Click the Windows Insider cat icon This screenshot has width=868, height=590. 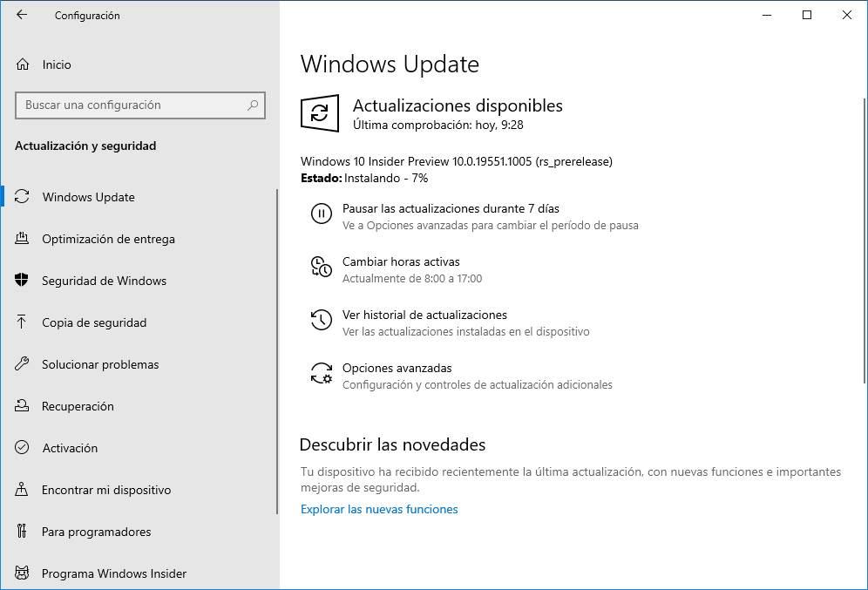click(x=22, y=573)
